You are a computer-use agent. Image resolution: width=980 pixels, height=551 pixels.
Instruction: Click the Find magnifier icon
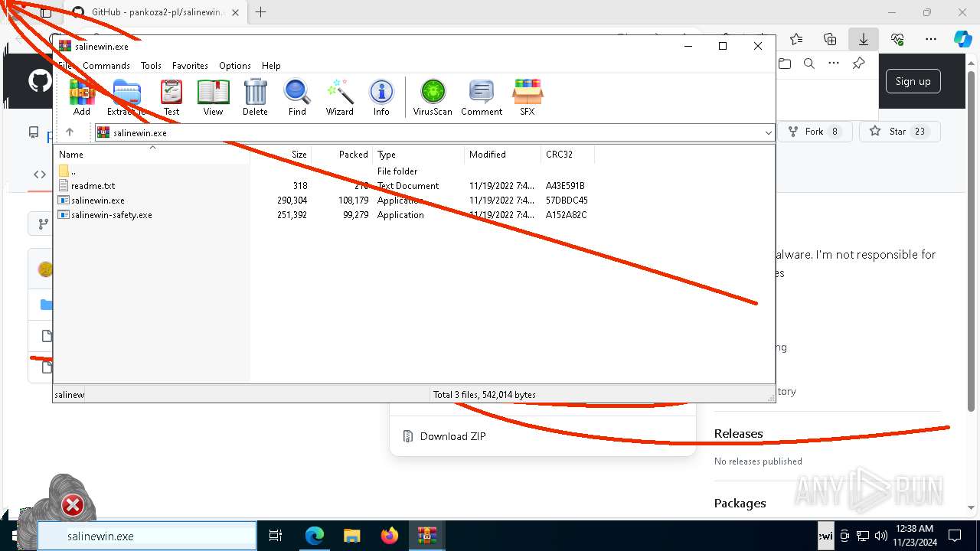coord(297,97)
